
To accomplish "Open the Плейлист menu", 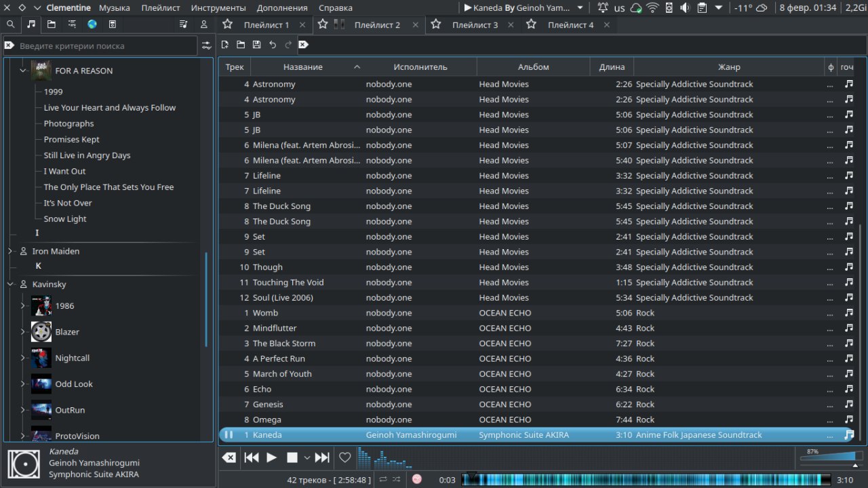I will pyautogui.click(x=161, y=8).
